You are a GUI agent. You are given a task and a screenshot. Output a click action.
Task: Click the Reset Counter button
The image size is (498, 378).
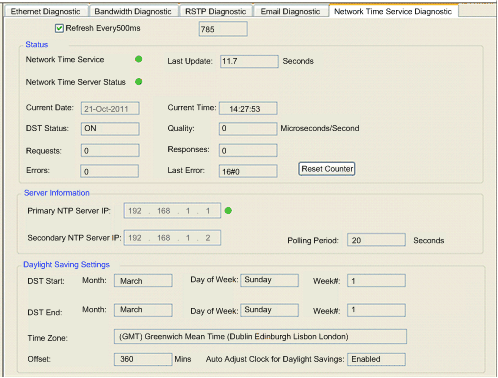[x=327, y=169]
